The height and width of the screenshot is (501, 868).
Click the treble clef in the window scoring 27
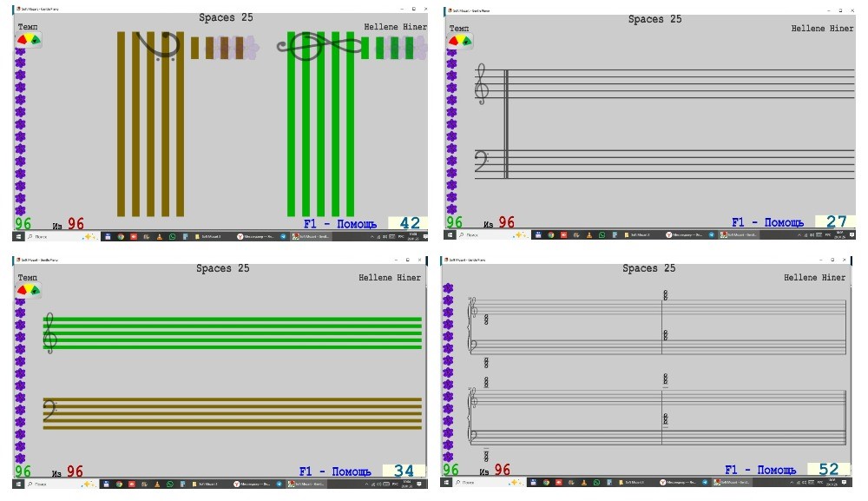481,84
